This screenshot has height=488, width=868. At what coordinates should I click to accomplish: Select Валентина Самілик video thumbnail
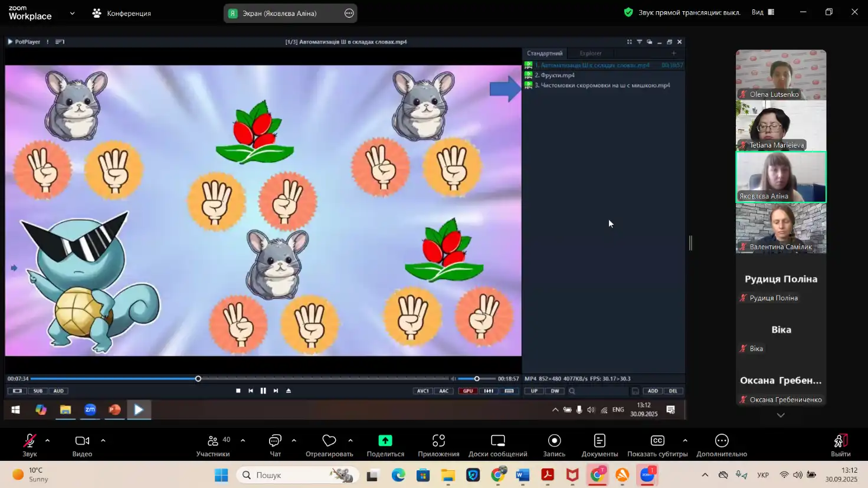tap(781, 228)
